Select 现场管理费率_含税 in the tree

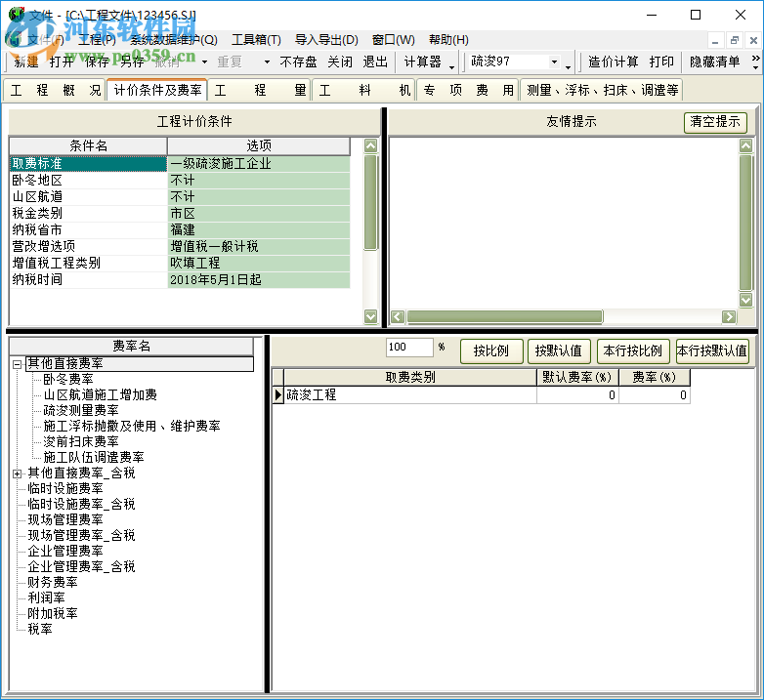[81, 535]
